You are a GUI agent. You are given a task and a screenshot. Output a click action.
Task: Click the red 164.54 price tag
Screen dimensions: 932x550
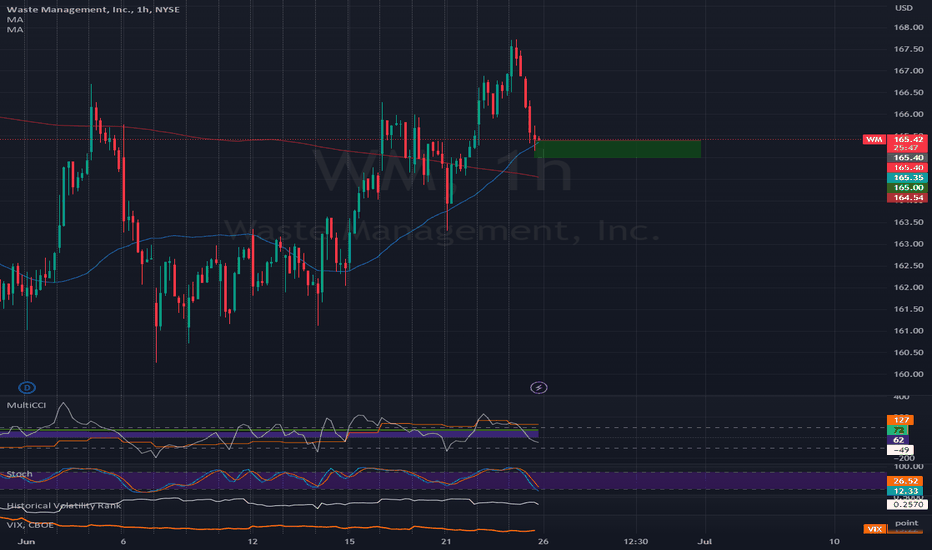[x=908, y=198]
